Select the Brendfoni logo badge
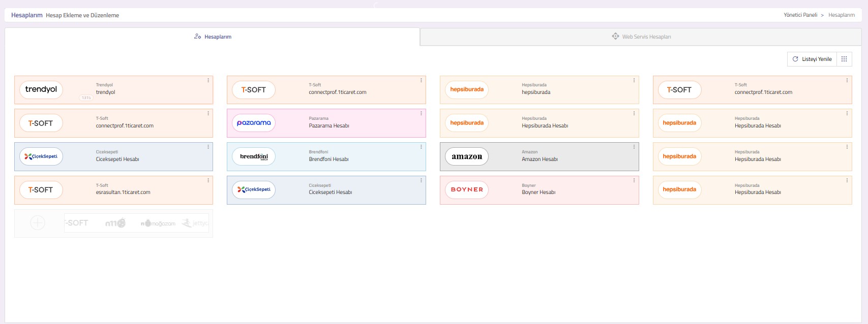 (254, 156)
